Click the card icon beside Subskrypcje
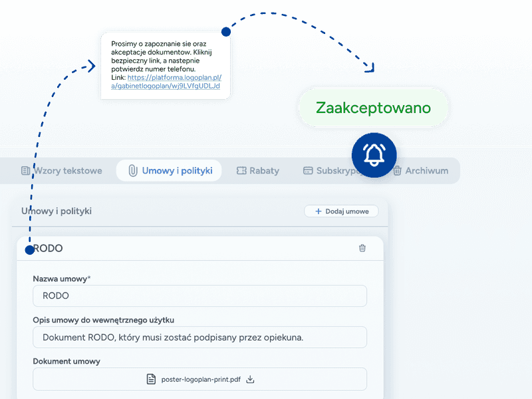The image size is (532, 399). (307, 170)
